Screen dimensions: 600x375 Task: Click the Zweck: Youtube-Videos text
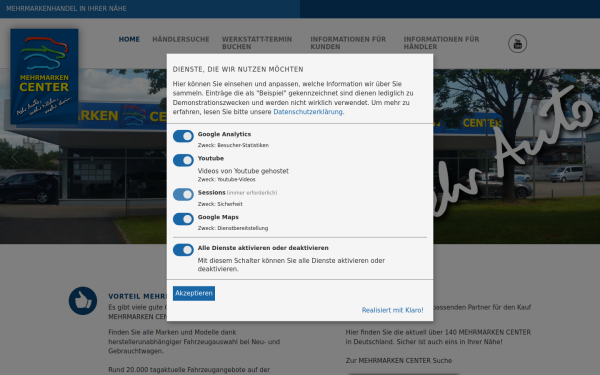coord(227,179)
